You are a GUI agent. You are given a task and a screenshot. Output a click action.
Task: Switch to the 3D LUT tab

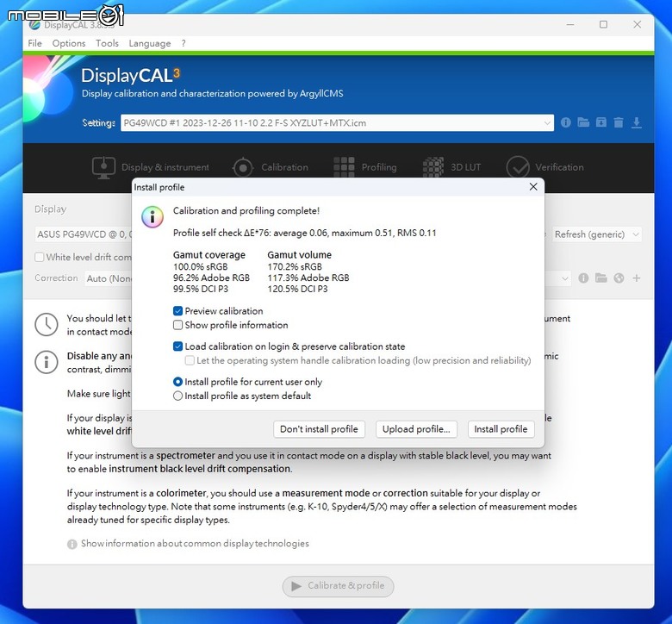(x=451, y=167)
